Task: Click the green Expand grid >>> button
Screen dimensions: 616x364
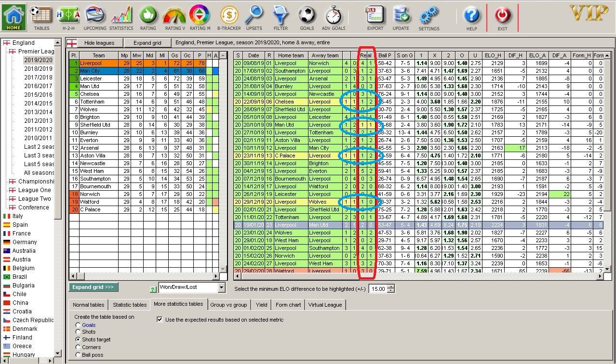Action: click(x=93, y=287)
